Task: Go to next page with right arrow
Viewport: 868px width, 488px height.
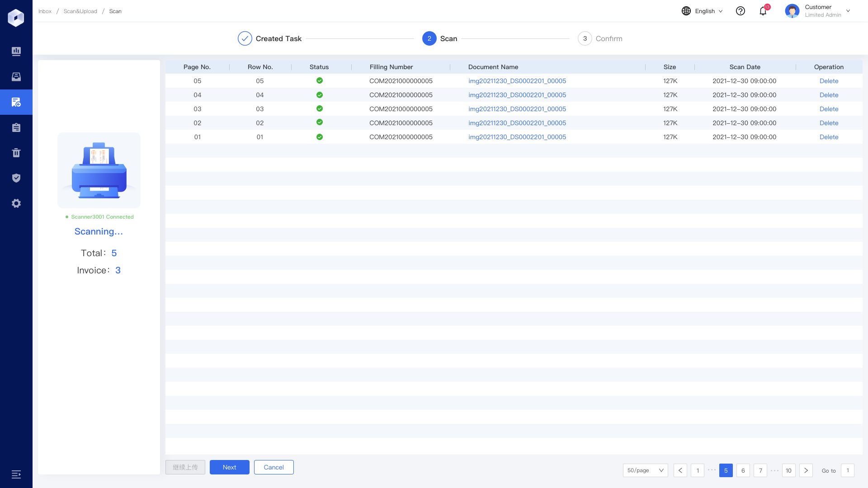Action: click(806, 470)
